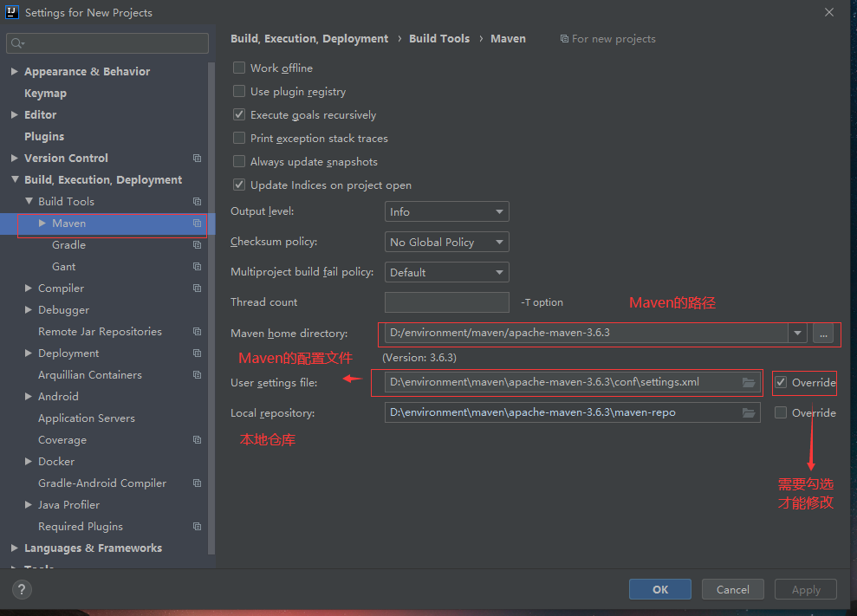Image resolution: width=857 pixels, height=616 pixels.
Task: Click the folder browse icon for Local repository
Action: (x=749, y=412)
